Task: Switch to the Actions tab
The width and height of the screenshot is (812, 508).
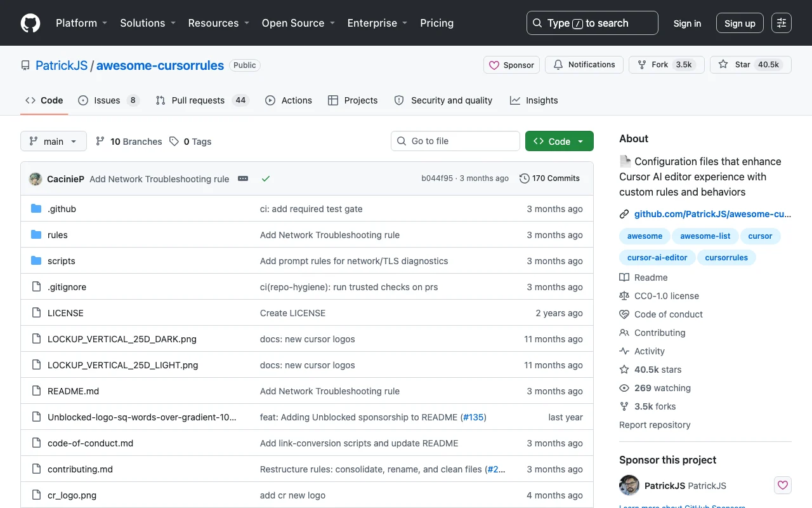Action: point(289,100)
